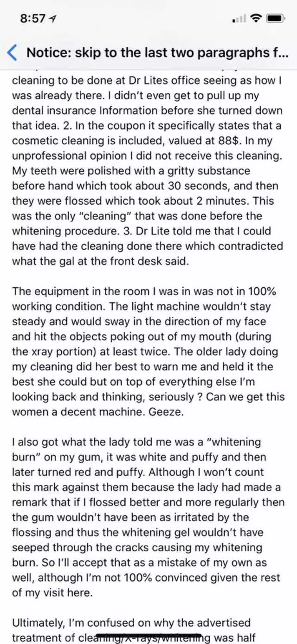Tap the truncated "Notice: skip to the last" title
The width and height of the screenshot is (297, 644).
157,52
